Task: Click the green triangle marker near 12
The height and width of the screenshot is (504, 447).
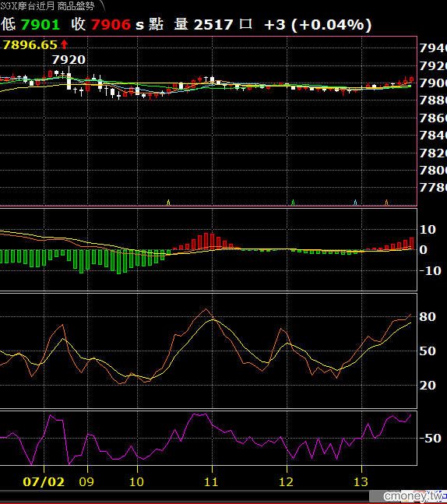Action: point(293,203)
